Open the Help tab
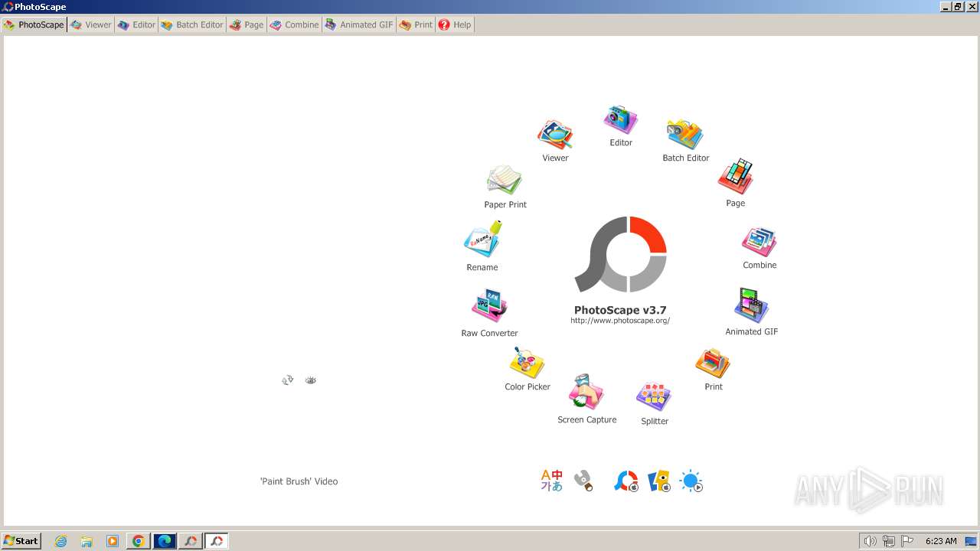This screenshot has height=551, width=980. coord(455,24)
